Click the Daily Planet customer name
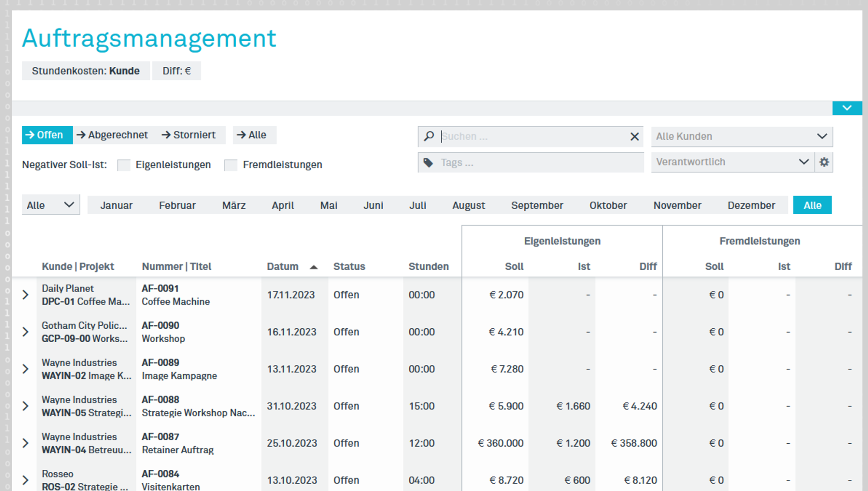This screenshot has height=491, width=868. [x=68, y=288]
